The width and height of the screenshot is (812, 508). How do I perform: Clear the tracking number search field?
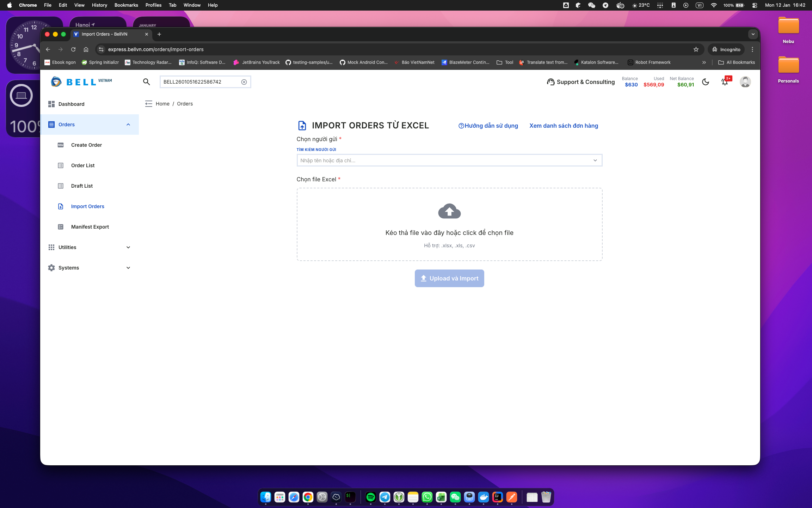pos(244,82)
